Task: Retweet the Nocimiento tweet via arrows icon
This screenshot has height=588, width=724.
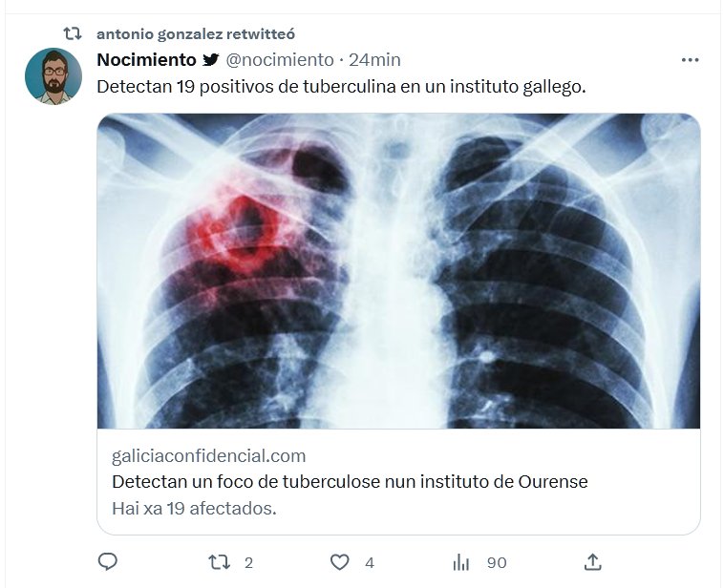Action: coord(220,562)
